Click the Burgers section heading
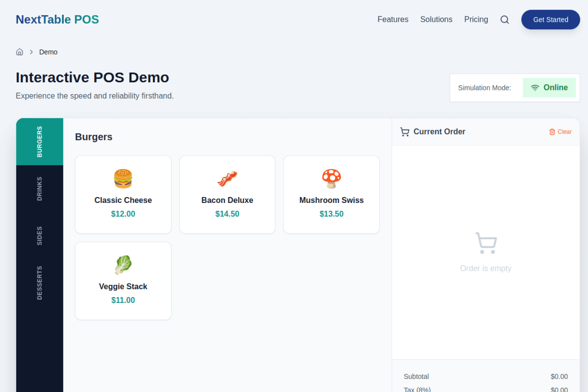The height and width of the screenshot is (392, 588). tap(94, 137)
